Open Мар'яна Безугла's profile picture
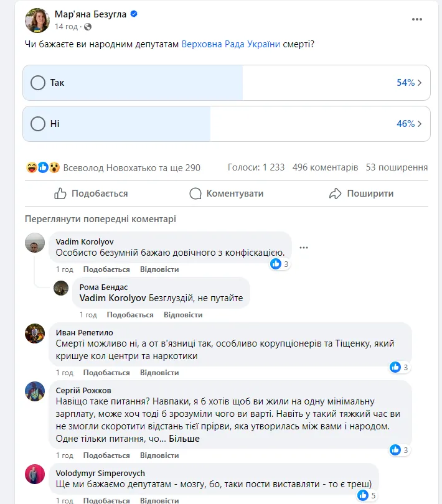The height and width of the screenshot is (504, 442). click(x=37, y=21)
